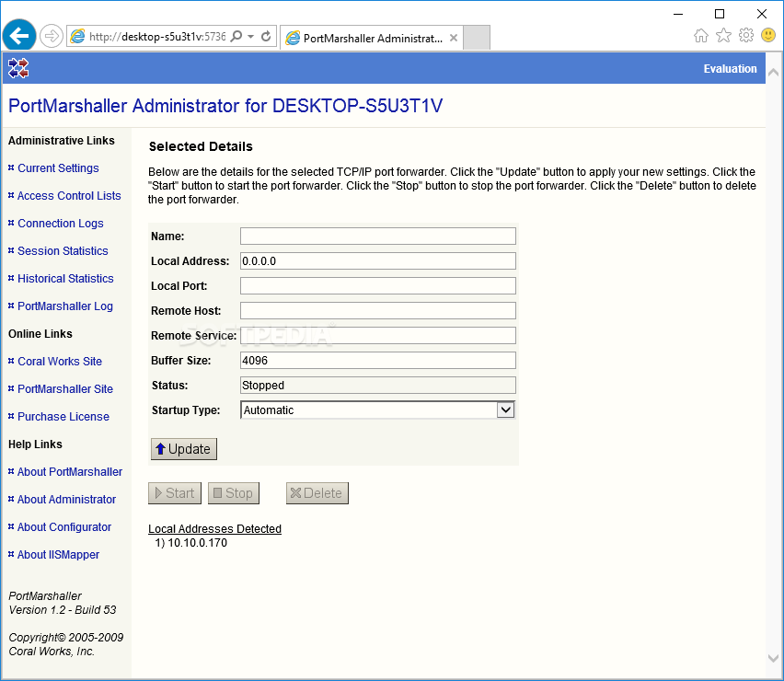Click the browser Home icon
The width and height of the screenshot is (784, 681).
pyautogui.click(x=701, y=36)
